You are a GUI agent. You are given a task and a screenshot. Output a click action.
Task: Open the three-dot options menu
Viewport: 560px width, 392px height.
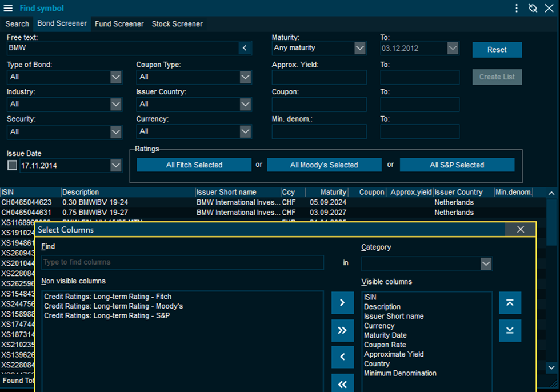517,8
